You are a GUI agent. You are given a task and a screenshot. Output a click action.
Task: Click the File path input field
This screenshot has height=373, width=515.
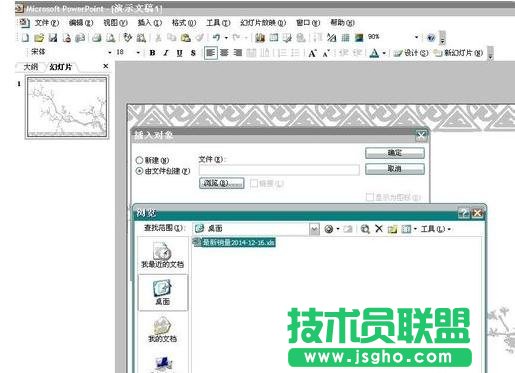click(x=279, y=170)
